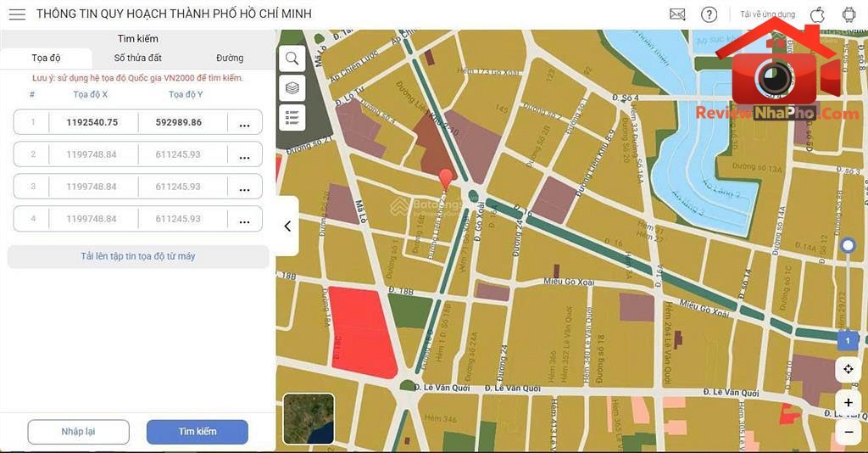This screenshot has width=868, height=453.
Task: Click the envelope mail icon
Action: coord(677,14)
